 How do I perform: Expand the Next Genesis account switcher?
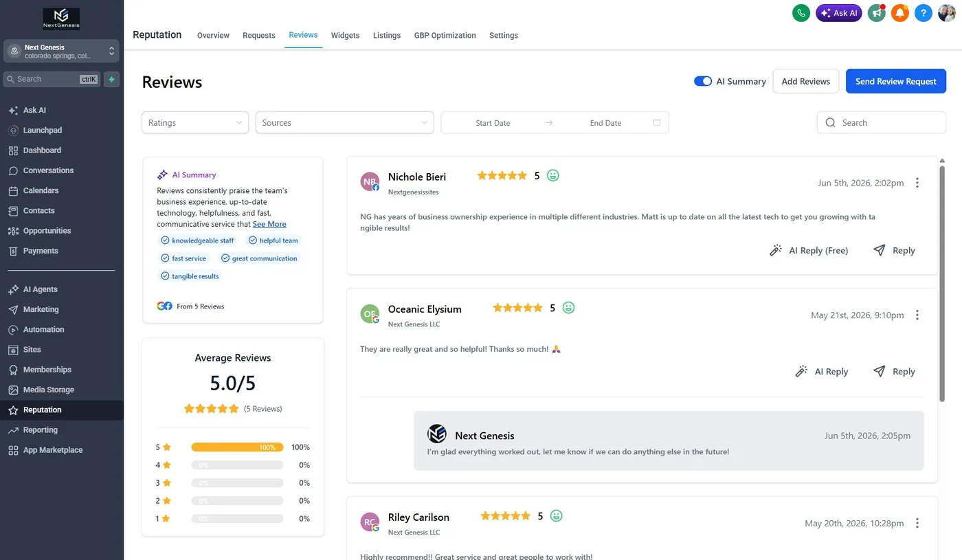coord(61,52)
